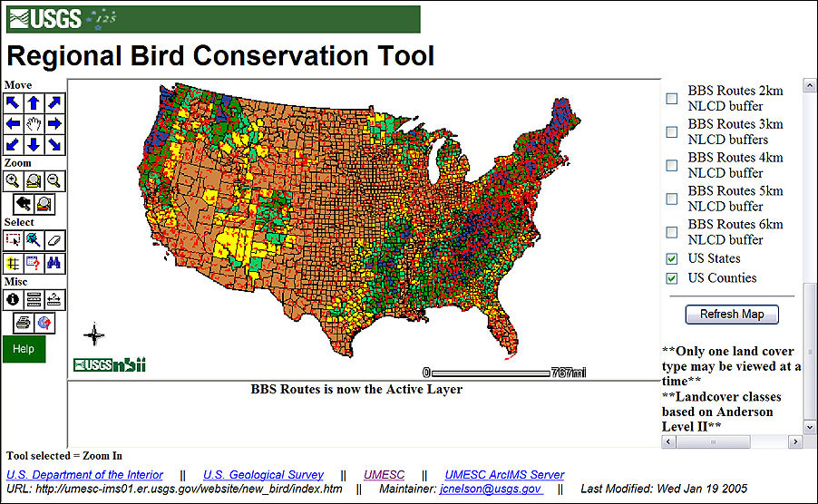The height and width of the screenshot is (504, 818).
Task: Pan map to the northwest arrow
Action: click(x=13, y=103)
